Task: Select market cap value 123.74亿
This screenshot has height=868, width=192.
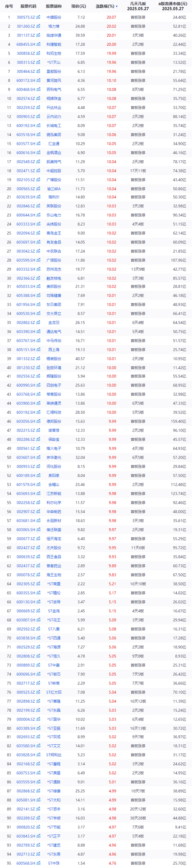Action: [x=179, y=494]
